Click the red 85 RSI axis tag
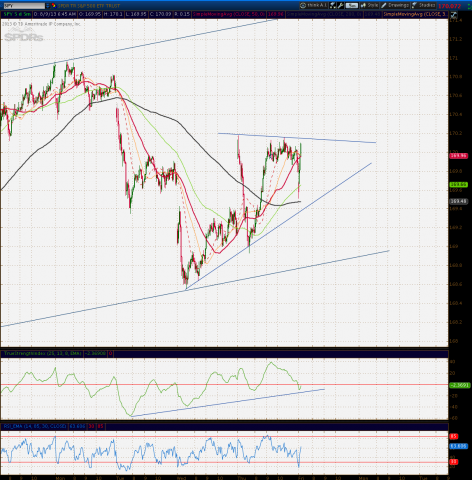This screenshot has width=472, height=480. 454,436
